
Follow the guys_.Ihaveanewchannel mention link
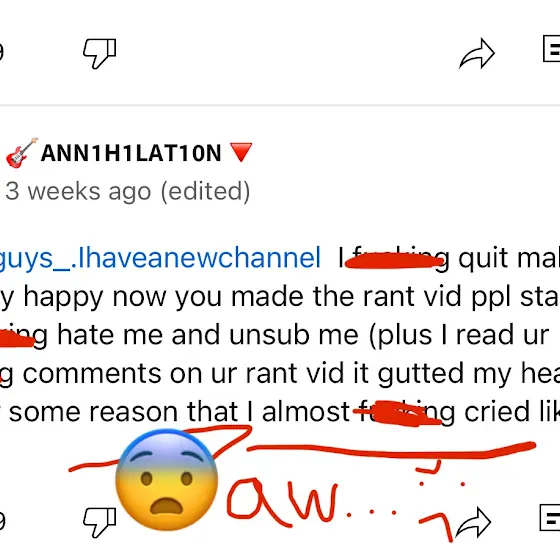point(160,258)
